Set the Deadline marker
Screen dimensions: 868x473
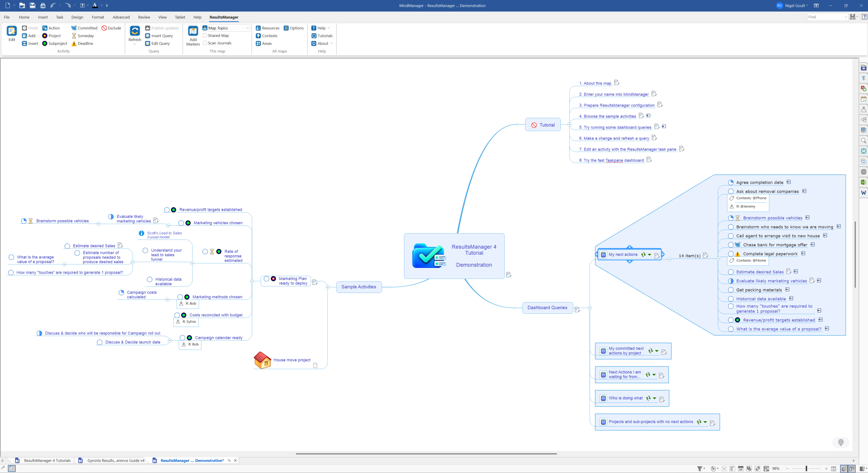pyautogui.click(x=82, y=44)
